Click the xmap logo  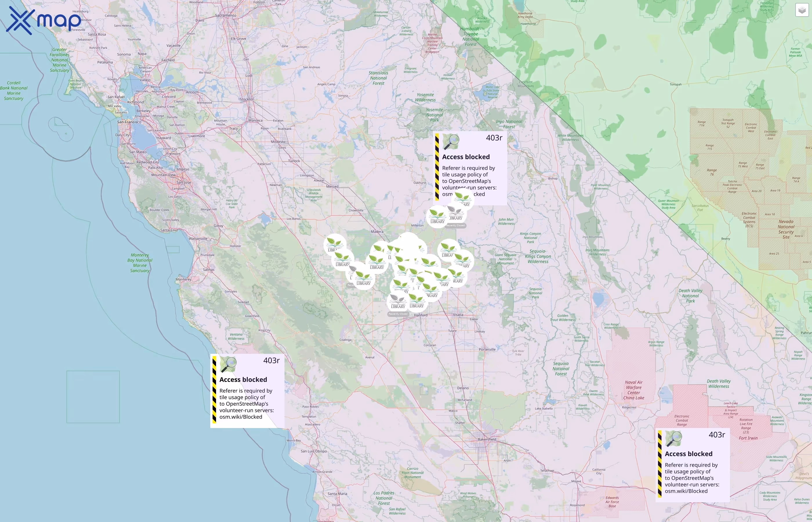[43, 21]
